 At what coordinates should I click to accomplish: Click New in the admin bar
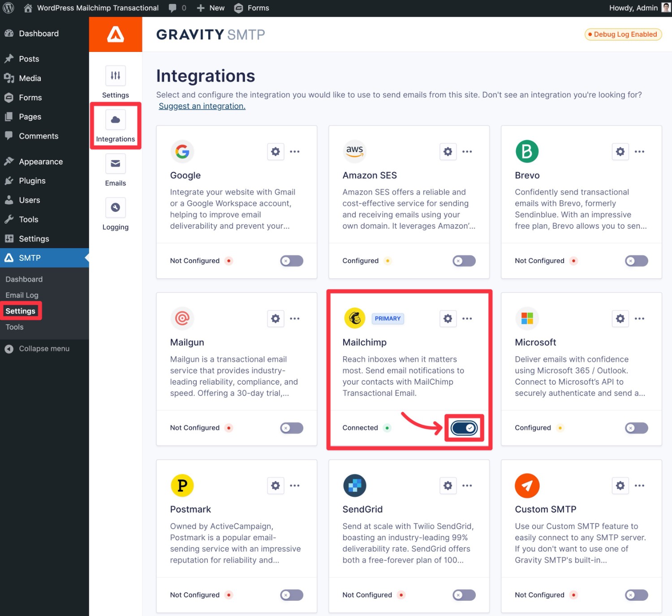[211, 8]
